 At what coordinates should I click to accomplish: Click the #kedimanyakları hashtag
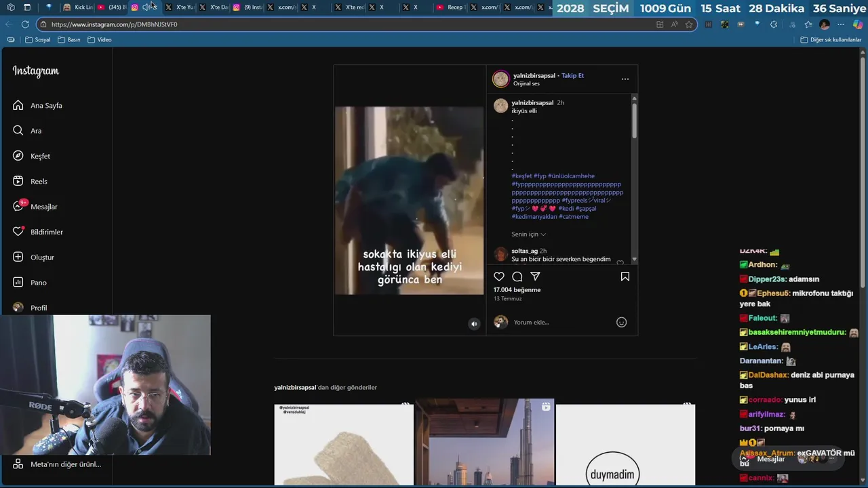click(534, 217)
